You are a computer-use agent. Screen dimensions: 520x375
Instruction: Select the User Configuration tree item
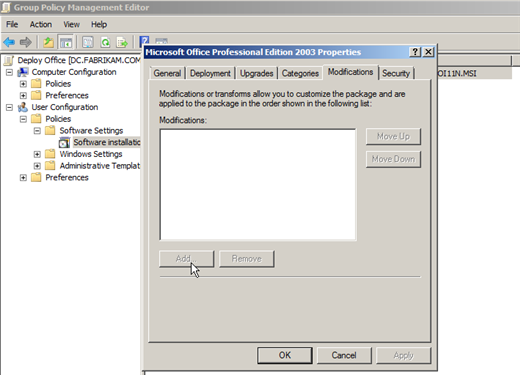coord(65,107)
